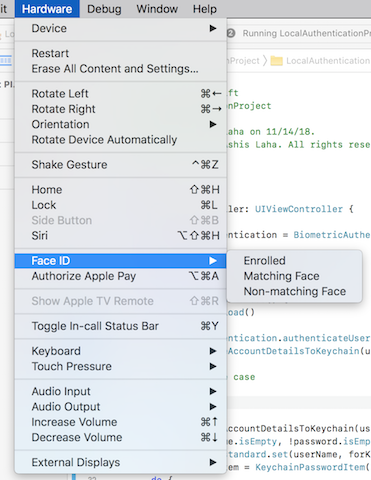
Task: Toggle Rotate Device Automatically option
Action: [121, 140]
